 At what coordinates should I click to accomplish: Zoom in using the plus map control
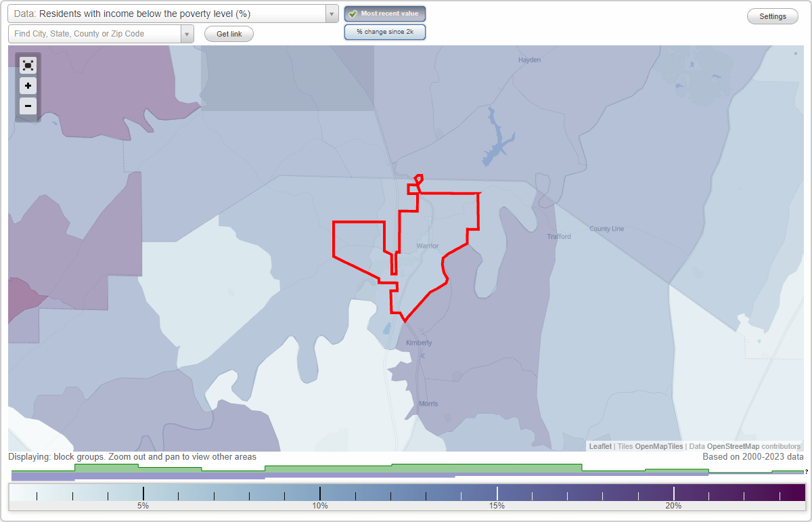[x=28, y=86]
